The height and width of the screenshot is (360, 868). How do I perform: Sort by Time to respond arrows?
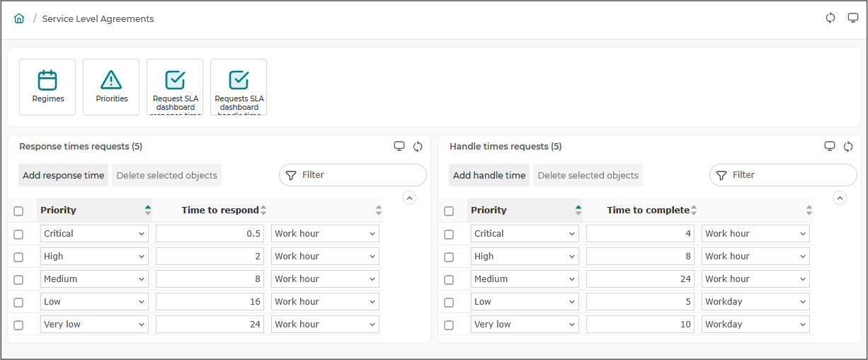pyautogui.click(x=263, y=210)
